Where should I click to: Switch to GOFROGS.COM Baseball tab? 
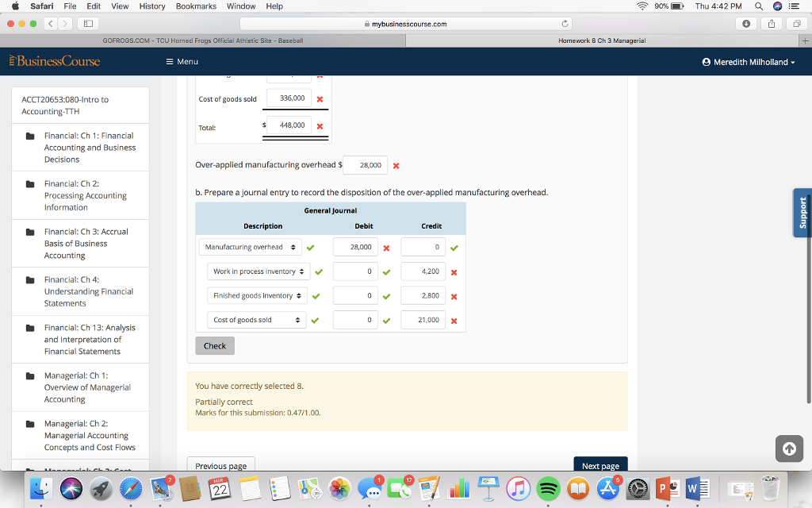(x=203, y=40)
